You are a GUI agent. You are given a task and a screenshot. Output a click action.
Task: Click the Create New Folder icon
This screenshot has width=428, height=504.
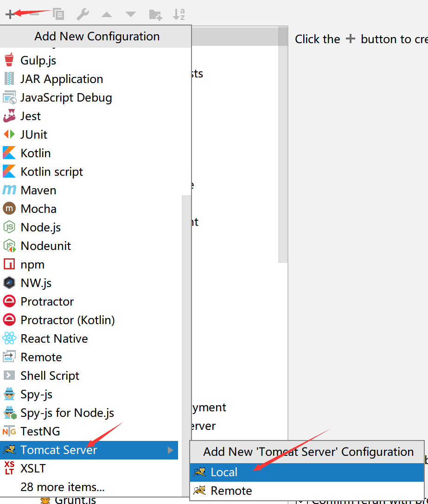click(x=155, y=15)
